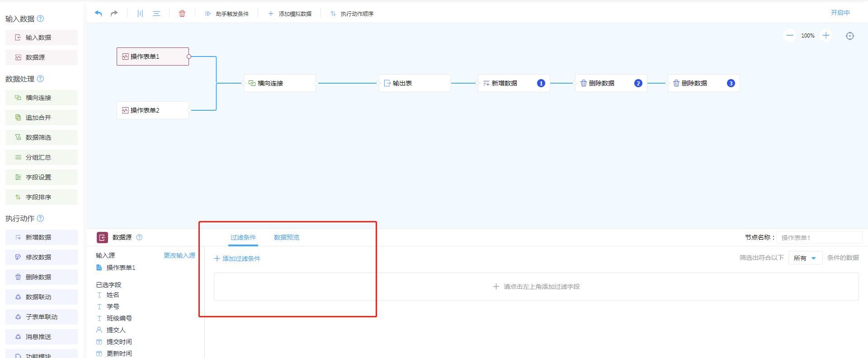
Task: Click help icon next to 输入数据 heading
Action: point(40,19)
